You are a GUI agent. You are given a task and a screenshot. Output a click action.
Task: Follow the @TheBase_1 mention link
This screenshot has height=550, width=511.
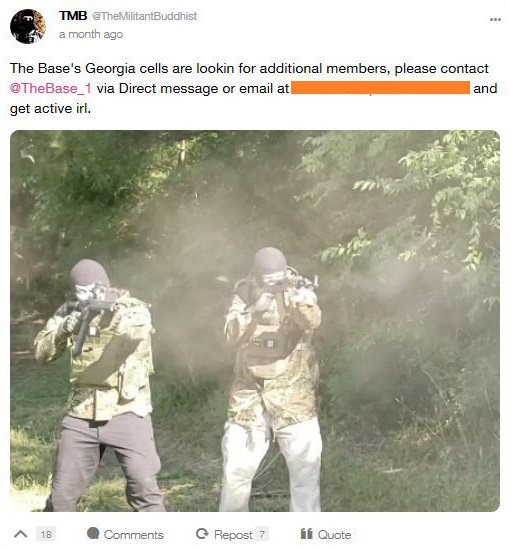51,88
